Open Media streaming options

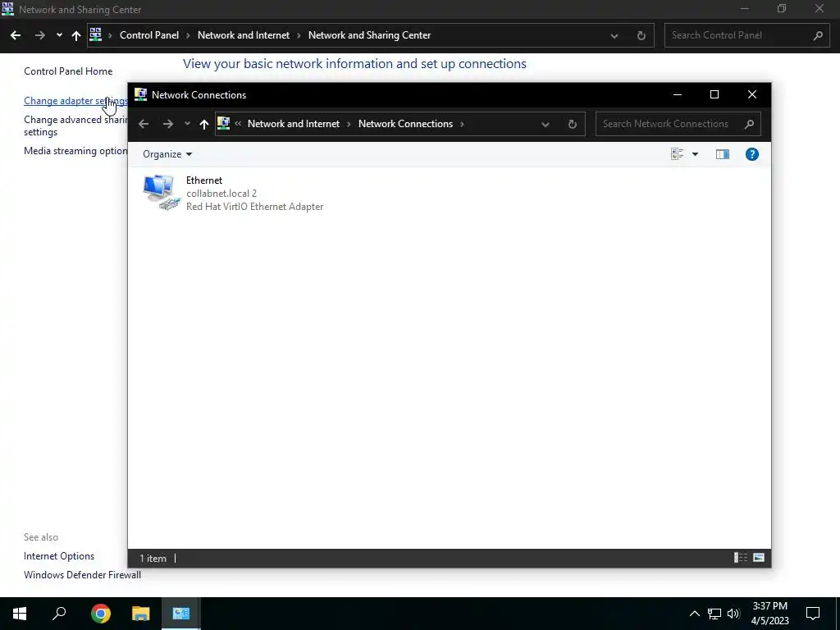coord(75,151)
